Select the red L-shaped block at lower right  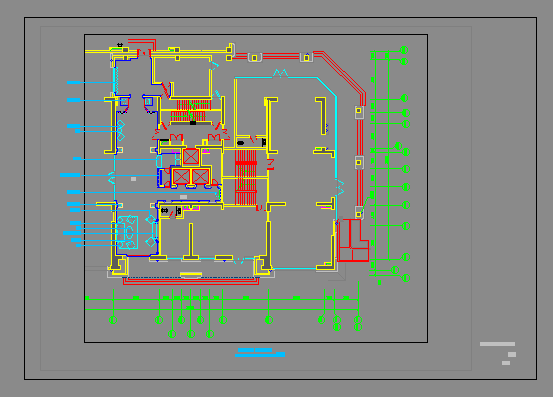[353, 240]
